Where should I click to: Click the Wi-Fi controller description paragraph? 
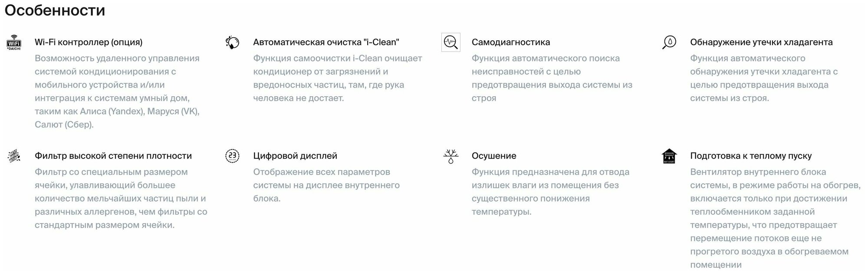[x=117, y=91]
